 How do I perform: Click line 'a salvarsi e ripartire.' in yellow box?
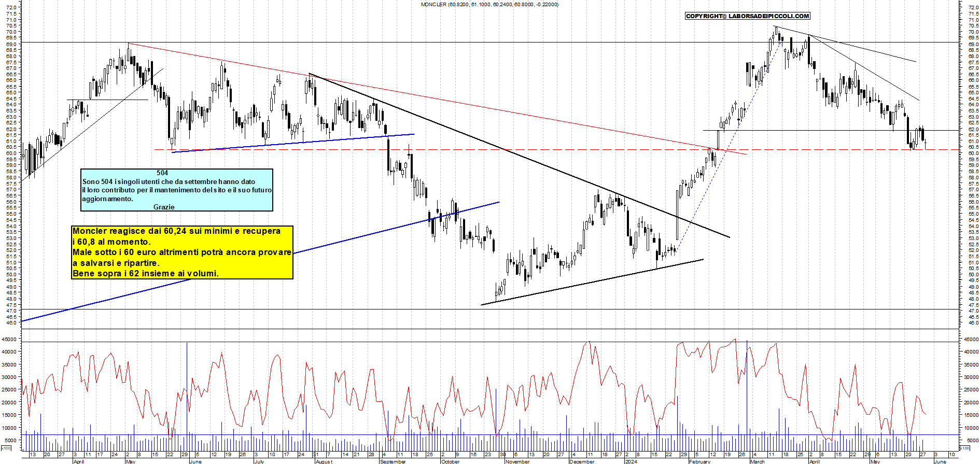[x=116, y=263]
